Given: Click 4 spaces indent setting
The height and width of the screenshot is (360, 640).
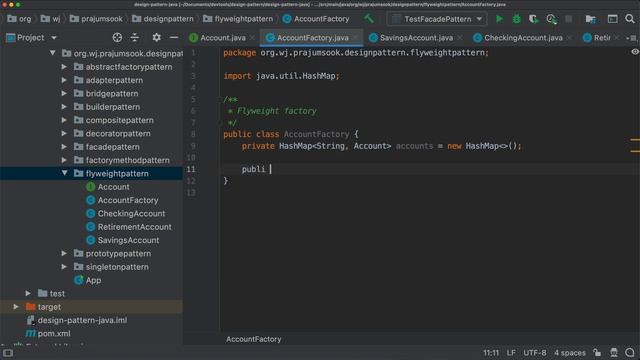Looking at the screenshot, I should click(x=570, y=353).
